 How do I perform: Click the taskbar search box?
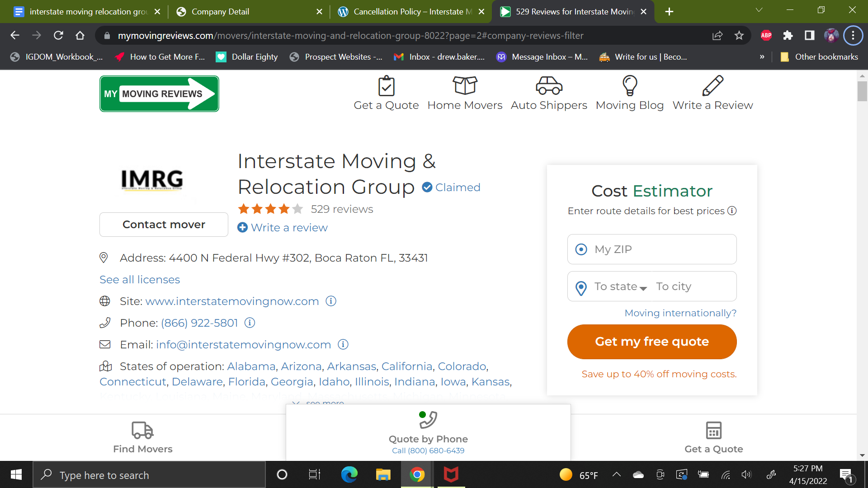149,474
